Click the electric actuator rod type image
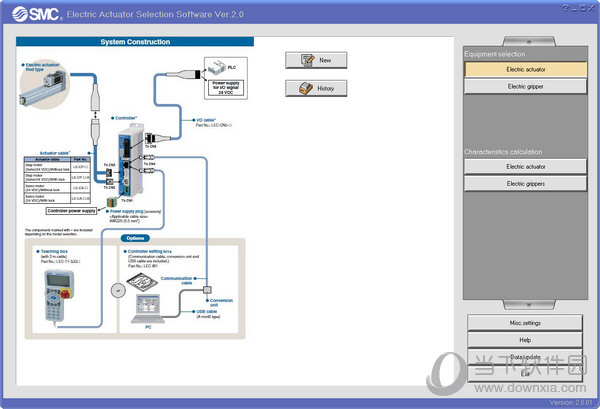 coord(44,86)
